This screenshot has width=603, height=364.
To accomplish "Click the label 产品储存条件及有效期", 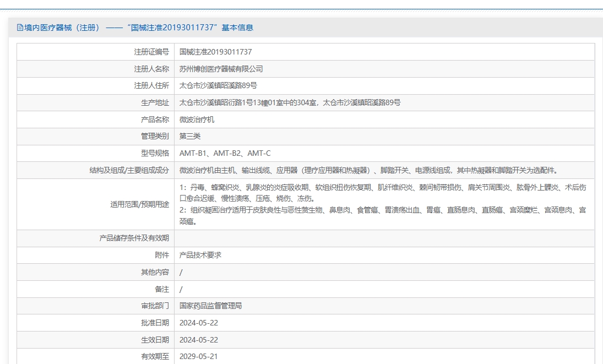I will [x=134, y=238].
